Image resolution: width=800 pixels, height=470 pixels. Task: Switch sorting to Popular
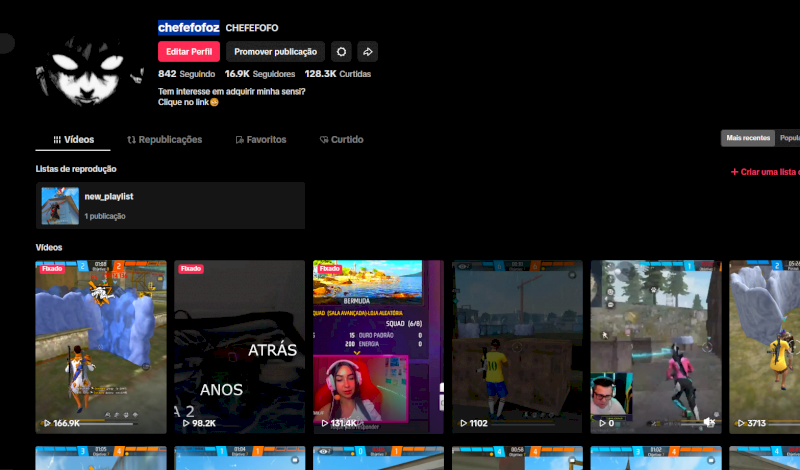pos(789,138)
